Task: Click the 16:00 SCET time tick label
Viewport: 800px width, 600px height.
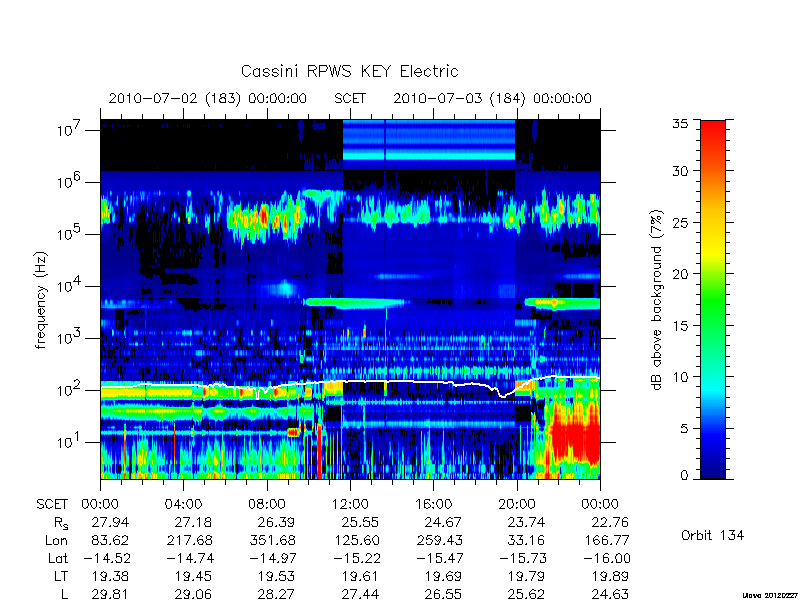Action: (x=433, y=504)
